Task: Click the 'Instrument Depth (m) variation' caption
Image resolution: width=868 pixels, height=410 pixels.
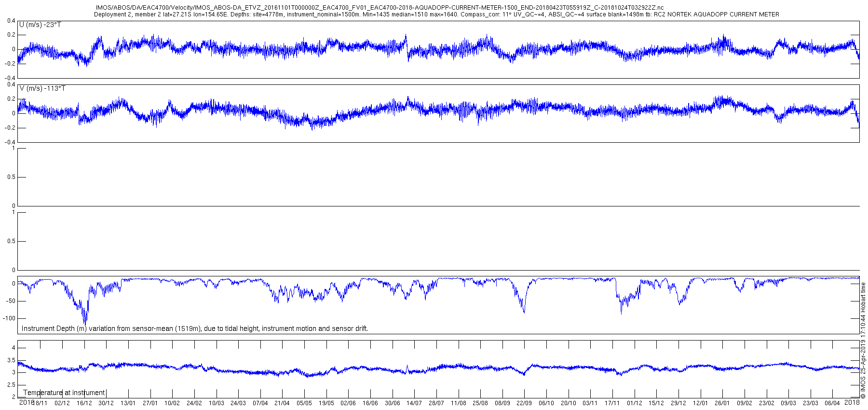Action: pos(195,328)
